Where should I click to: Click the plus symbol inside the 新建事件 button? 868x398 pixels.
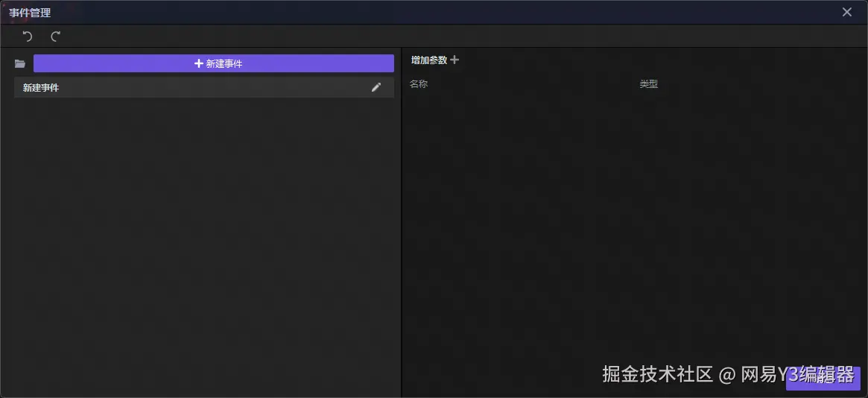pos(199,63)
